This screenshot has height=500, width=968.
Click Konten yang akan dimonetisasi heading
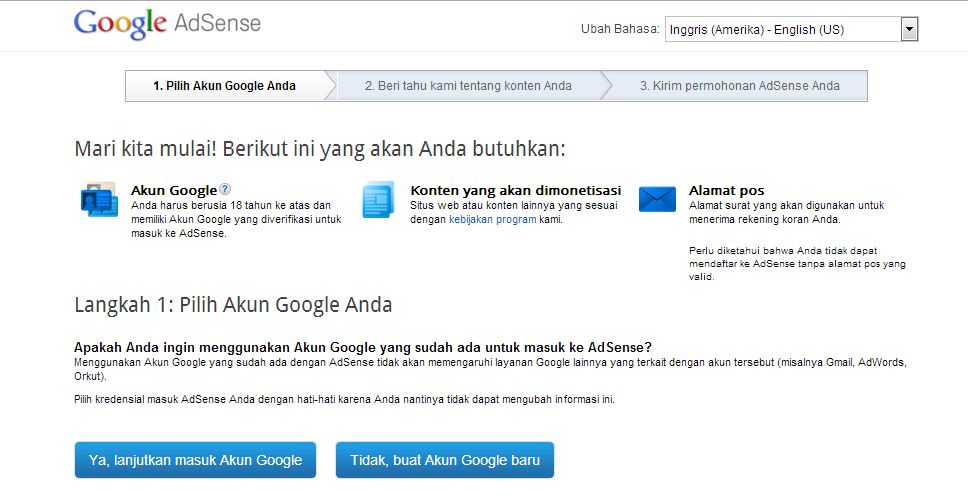515,190
